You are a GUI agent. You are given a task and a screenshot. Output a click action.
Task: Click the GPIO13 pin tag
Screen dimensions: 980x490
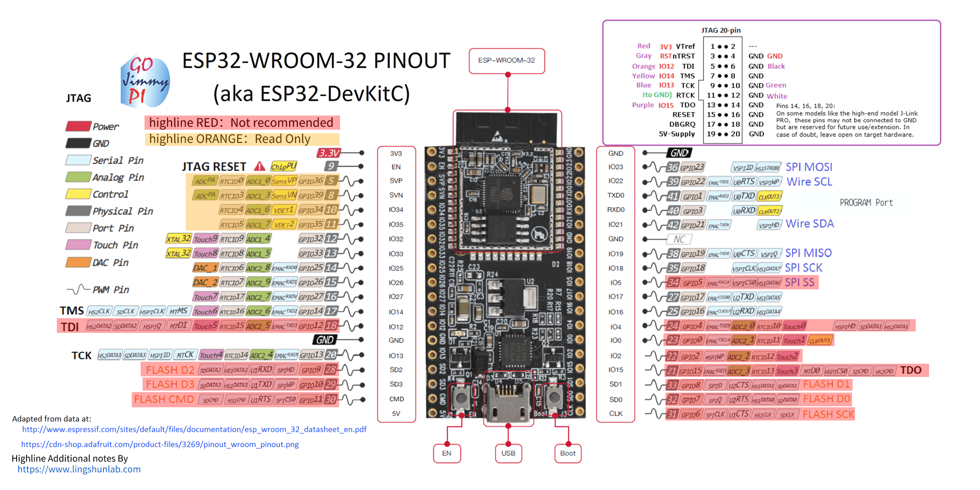[311, 355]
